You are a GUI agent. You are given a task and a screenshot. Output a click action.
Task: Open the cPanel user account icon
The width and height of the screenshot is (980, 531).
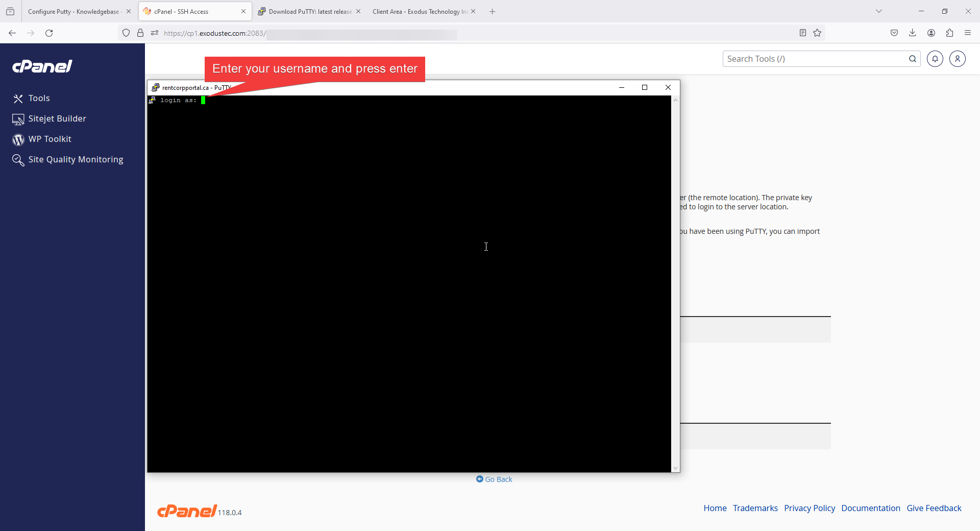[957, 59]
